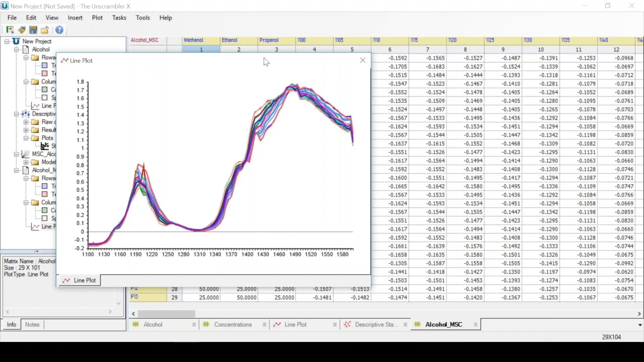The width and height of the screenshot is (644, 362).
Task: Select the green column-set icon under Alcohol_MSC
Action: (x=45, y=210)
